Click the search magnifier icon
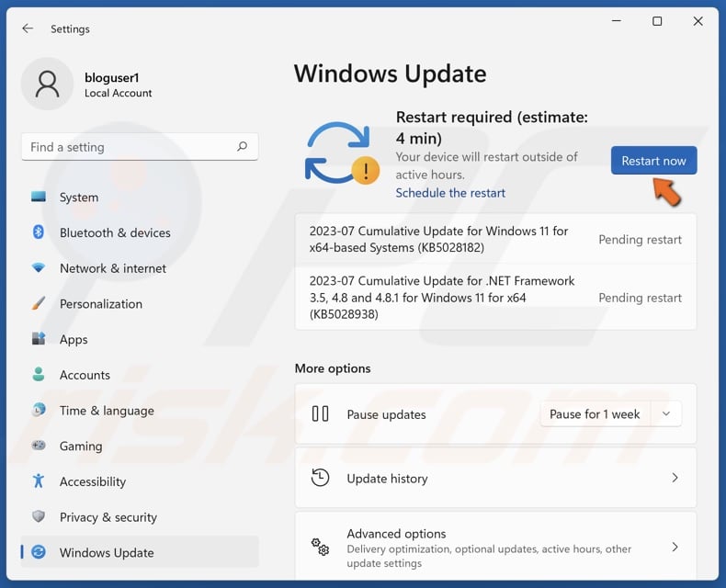 pyautogui.click(x=242, y=147)
